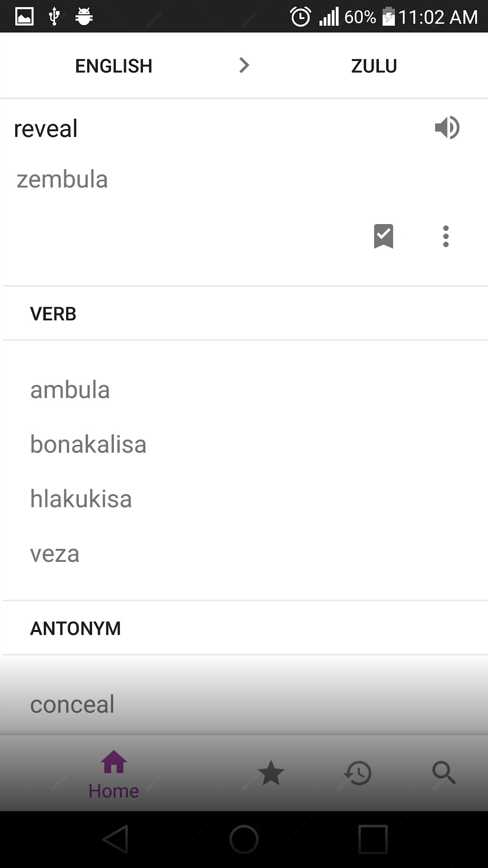Screen dimensions: 488x868
Task: Open the favorites star tab
Action: pos(271,773)
